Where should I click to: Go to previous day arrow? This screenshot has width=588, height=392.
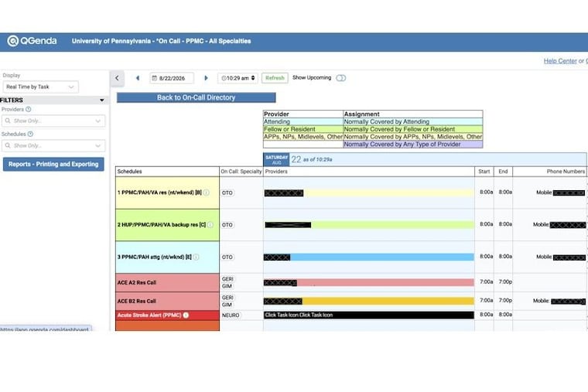pyautogui.click(x=138, y=78)
